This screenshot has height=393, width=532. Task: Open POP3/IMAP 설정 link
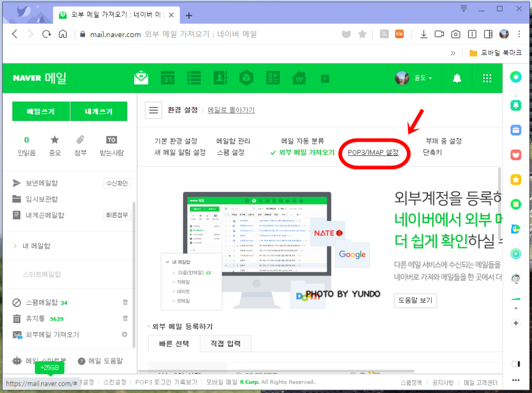[373, 153]
